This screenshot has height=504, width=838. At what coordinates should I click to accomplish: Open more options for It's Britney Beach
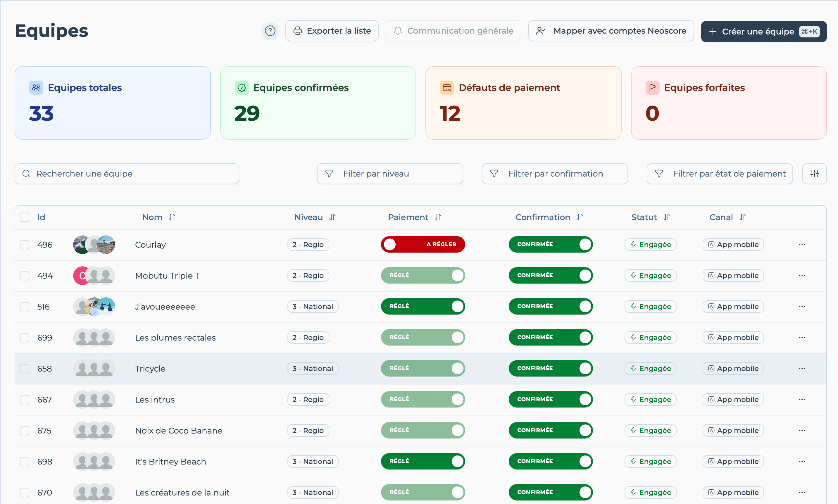point(802,462)
